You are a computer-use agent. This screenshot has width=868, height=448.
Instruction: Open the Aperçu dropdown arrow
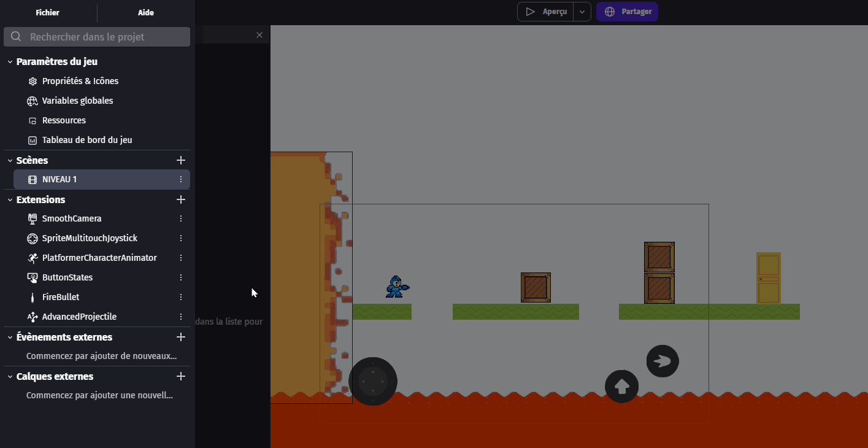point(582,12)
